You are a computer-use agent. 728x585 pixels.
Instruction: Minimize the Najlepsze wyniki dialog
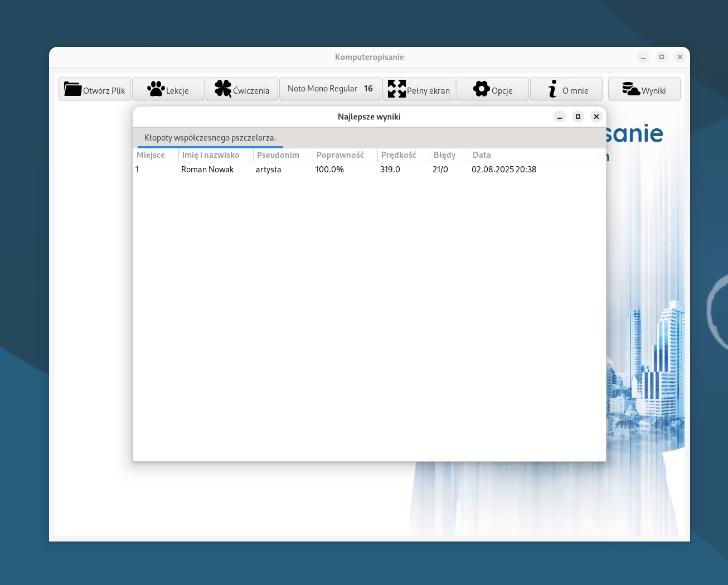pos(560,117)
